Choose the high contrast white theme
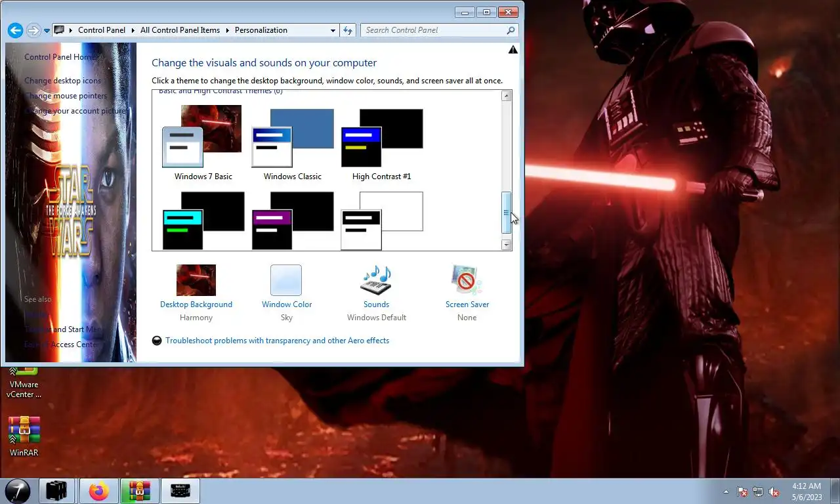 (382, 220)
